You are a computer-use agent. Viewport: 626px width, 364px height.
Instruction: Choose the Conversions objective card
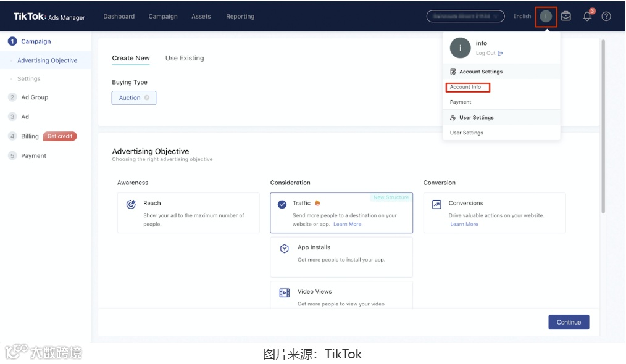(x=495, y=213)
